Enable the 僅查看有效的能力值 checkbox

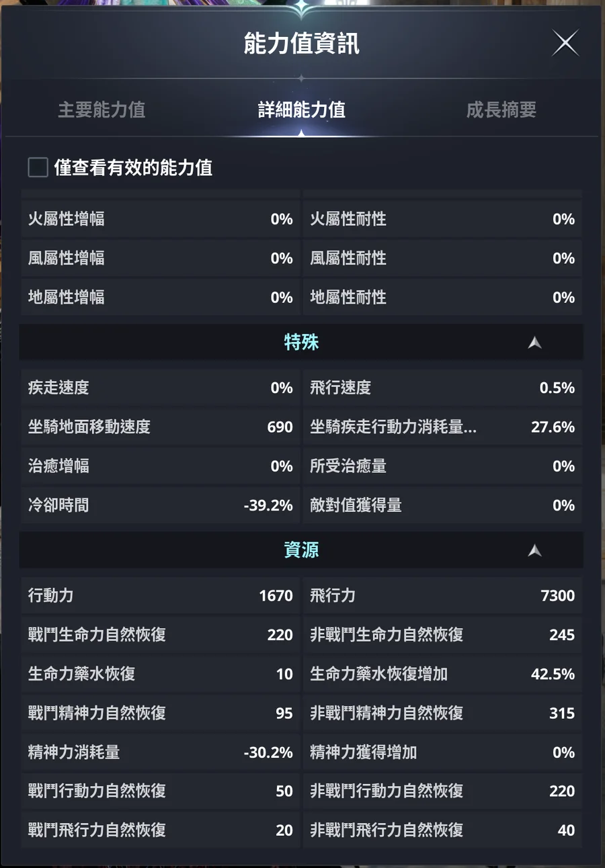coord(38,167)
